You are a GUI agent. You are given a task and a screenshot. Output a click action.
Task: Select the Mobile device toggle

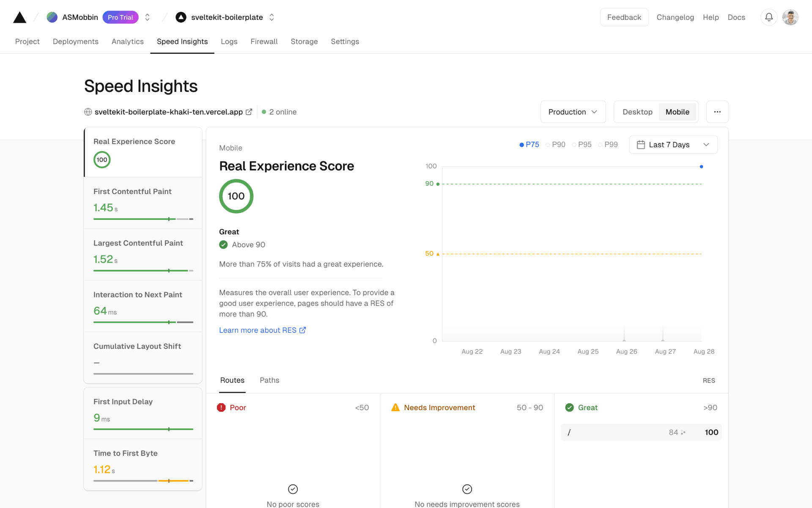(x=678, y=112)
